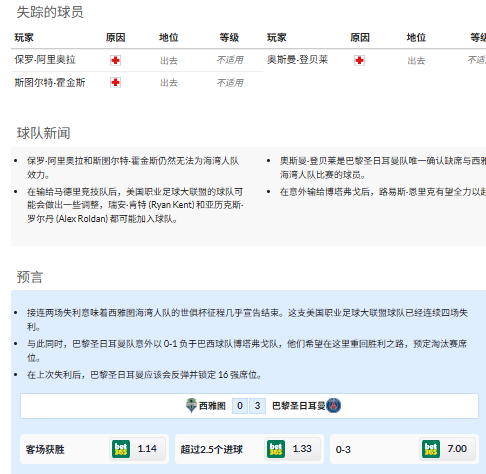Open player 斯图尔特-霍金斯 link

click(x=50, y=82)
